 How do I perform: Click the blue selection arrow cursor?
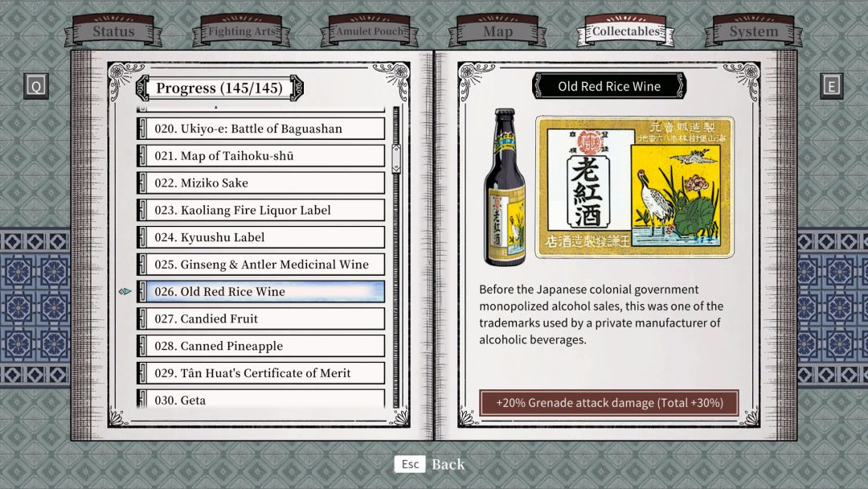tap(125, 291)
